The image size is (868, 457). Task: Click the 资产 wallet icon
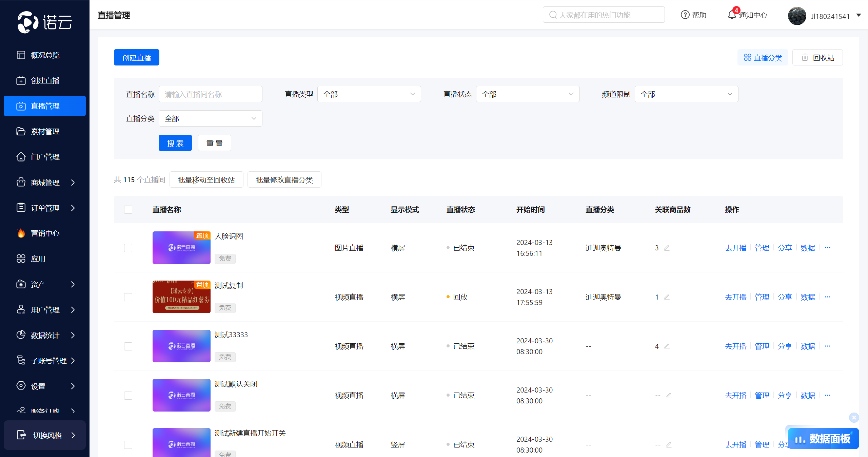21,284
